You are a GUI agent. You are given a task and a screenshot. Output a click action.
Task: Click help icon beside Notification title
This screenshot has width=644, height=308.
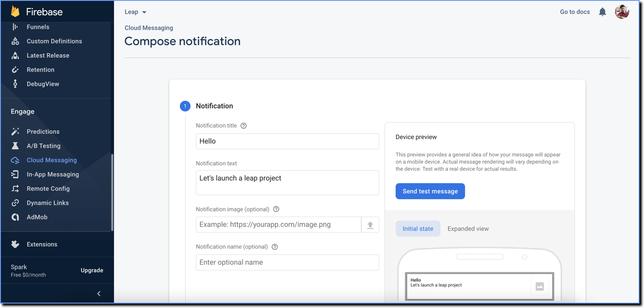pos(243,126)
